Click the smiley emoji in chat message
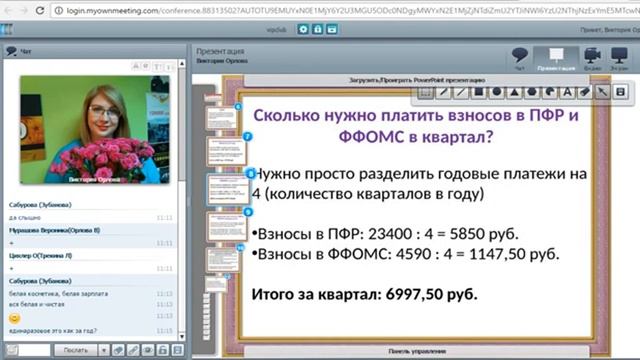 pos(14,318)
